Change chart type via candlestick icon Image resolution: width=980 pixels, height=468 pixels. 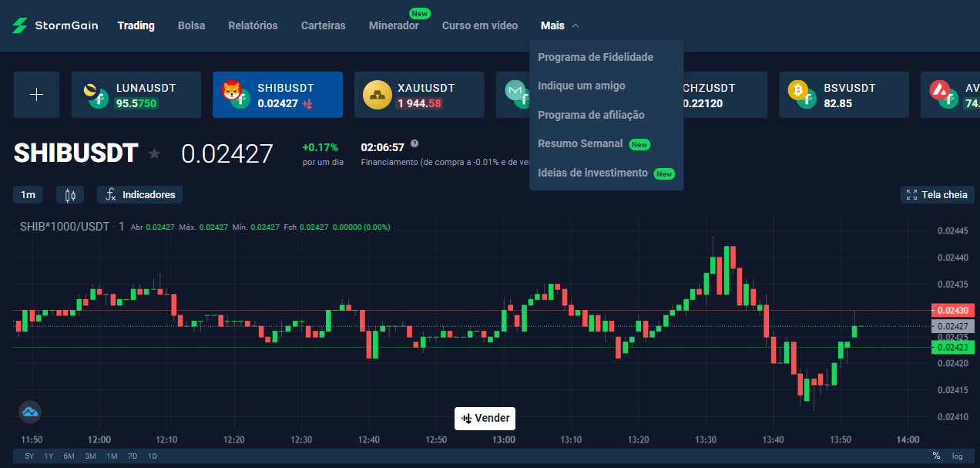coord(70,195)
